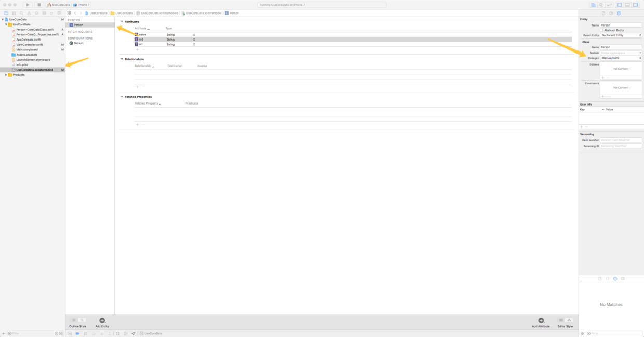
Task: Click the Debug View Hierarchy icon
Action: [118, 333]
